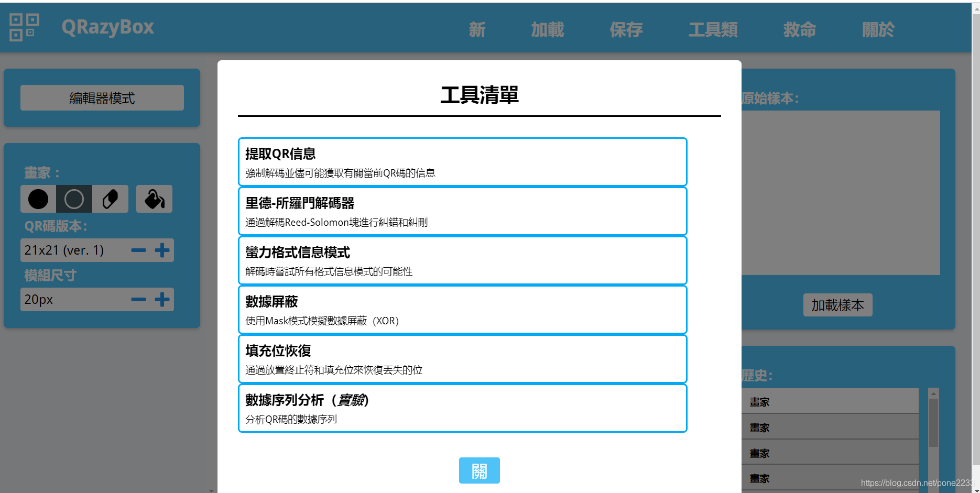Click the QRazyBox QR logo icon
Screen dimensions: 980x493
[x=24, y=27]
